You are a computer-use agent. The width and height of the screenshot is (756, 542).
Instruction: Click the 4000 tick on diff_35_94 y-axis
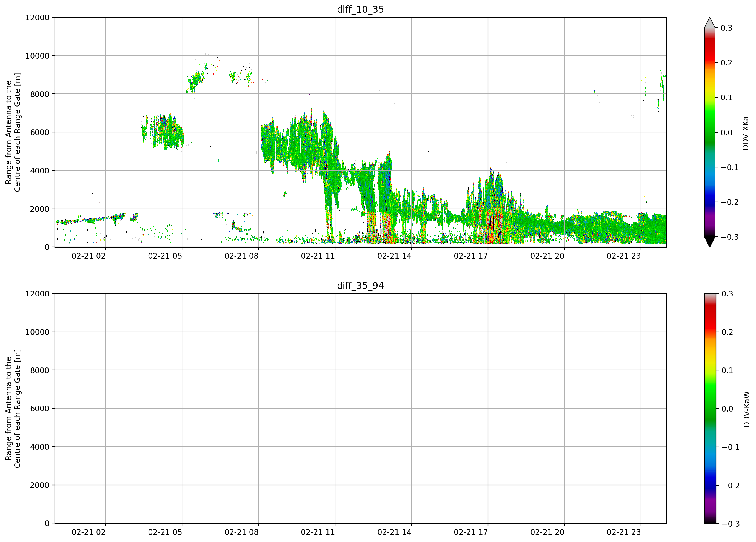coord(40,447)
